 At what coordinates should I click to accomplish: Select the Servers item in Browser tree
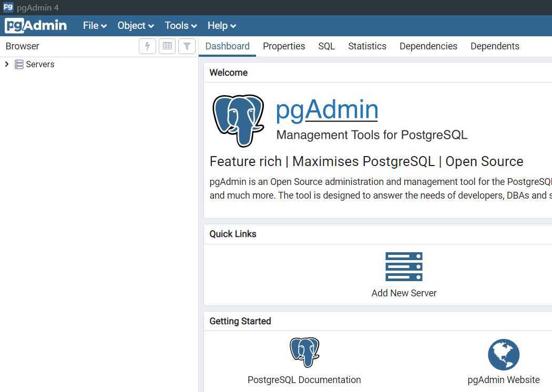coord(40,65)
